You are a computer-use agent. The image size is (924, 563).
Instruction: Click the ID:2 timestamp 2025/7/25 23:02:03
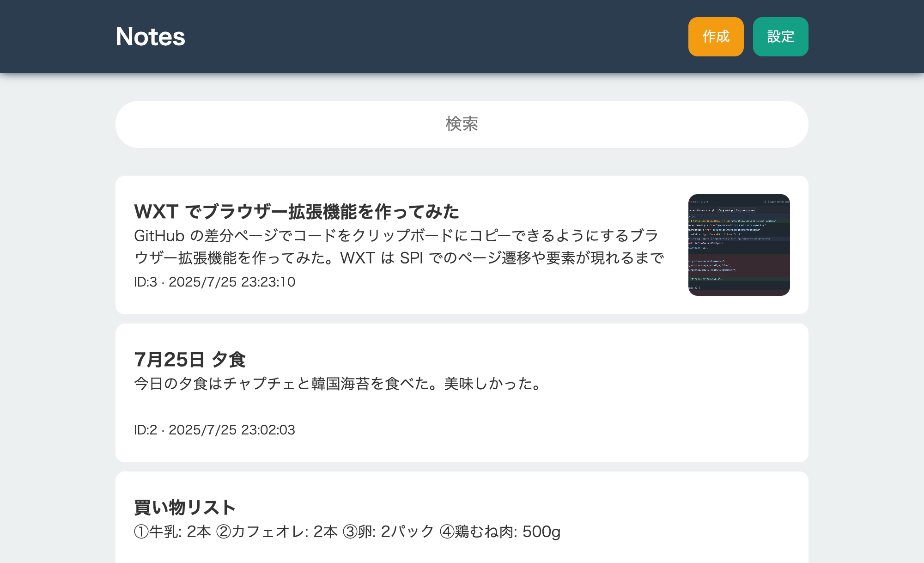click(214, 430)
